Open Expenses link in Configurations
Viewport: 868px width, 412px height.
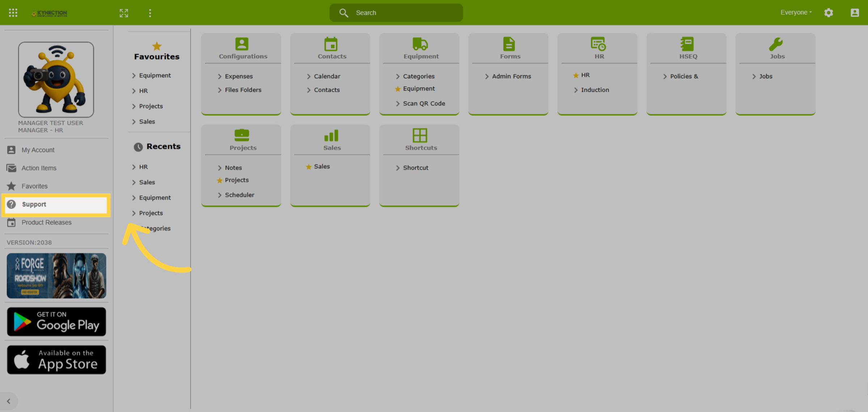239,76
